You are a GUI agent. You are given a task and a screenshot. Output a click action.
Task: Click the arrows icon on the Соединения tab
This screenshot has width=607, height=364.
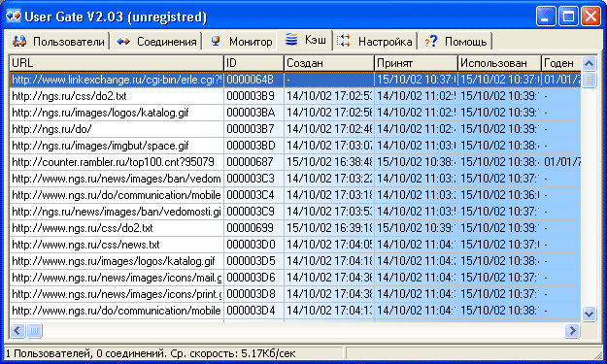123,41
